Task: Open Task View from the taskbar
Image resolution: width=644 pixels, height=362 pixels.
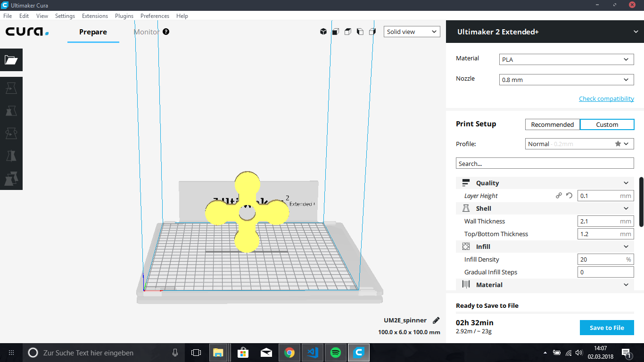Action: [x=196, y=353]
